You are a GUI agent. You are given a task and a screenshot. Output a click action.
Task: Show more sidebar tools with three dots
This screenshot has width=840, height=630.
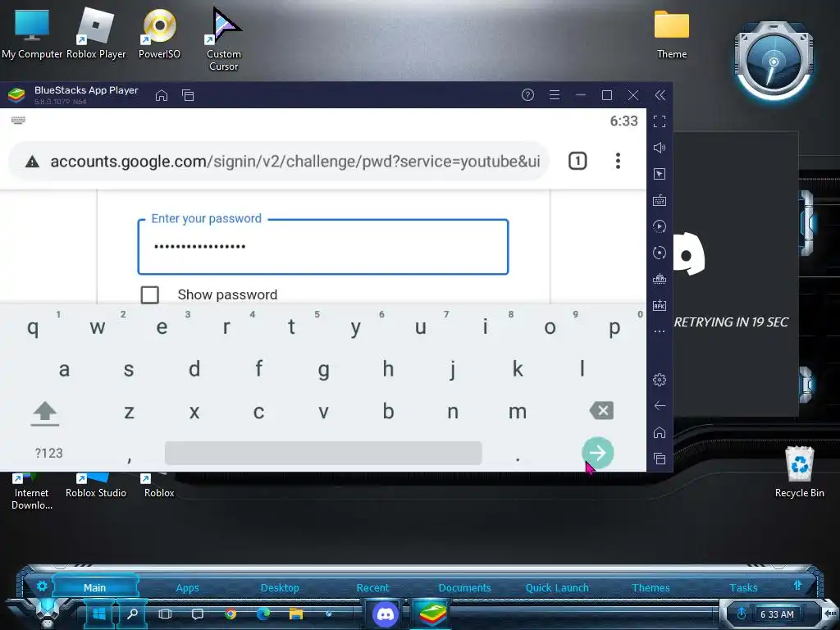point(660,331)
